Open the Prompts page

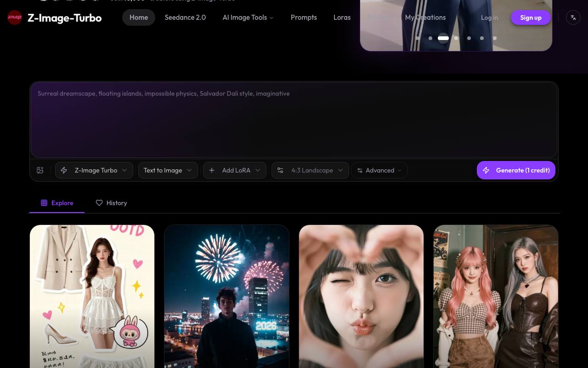click(x=304, y=17)
